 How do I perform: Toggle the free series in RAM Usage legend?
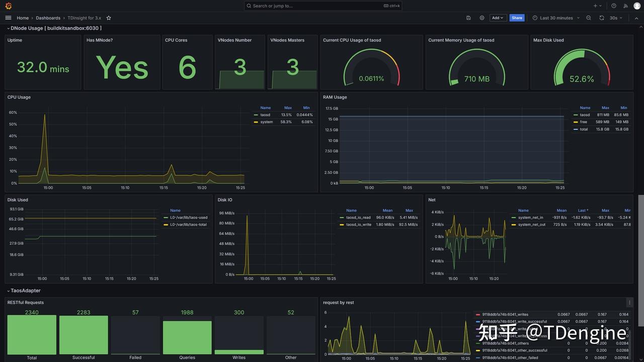(x=583, y=121)
